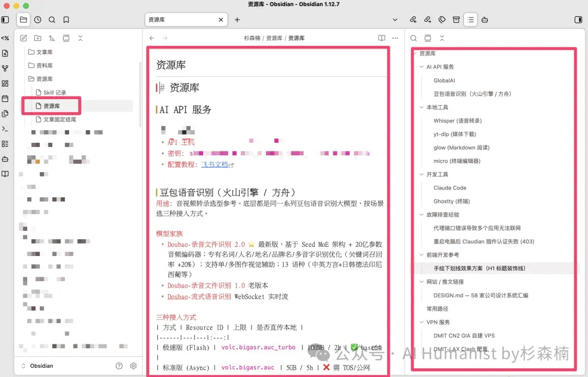The image size is (588, 377).
Task: Open the bookmarks tab icon
Action: click(66, 20)
